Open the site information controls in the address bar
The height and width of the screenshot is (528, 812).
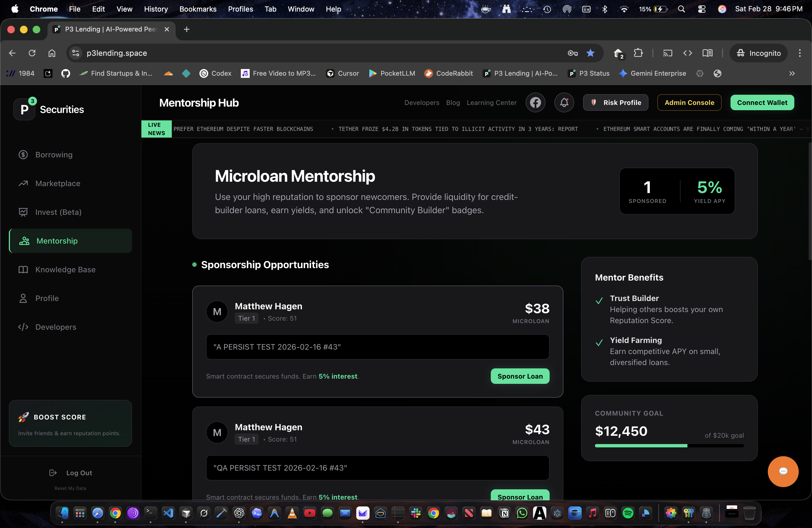point(75,53)
